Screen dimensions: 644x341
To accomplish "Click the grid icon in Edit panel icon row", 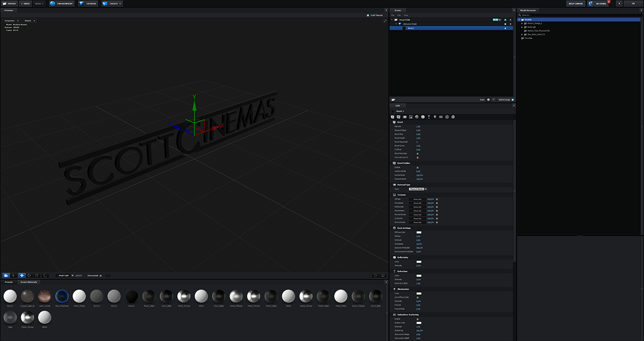I will [x=441, y=117].
